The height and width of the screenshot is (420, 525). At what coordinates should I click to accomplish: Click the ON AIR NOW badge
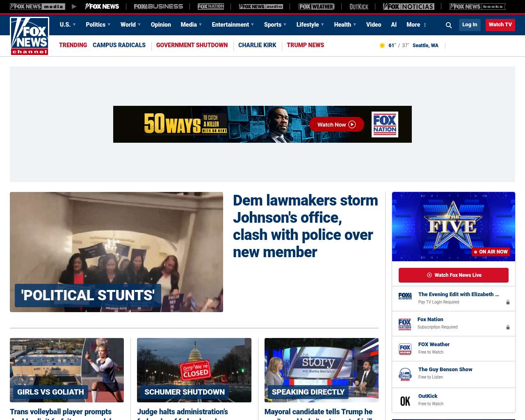491,252
